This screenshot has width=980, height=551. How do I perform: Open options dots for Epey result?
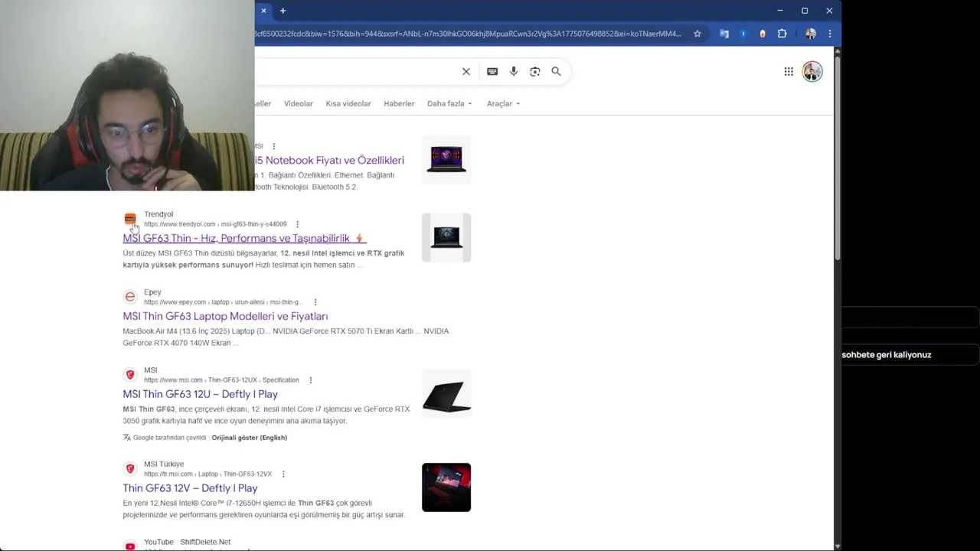(x=315, y=302)
